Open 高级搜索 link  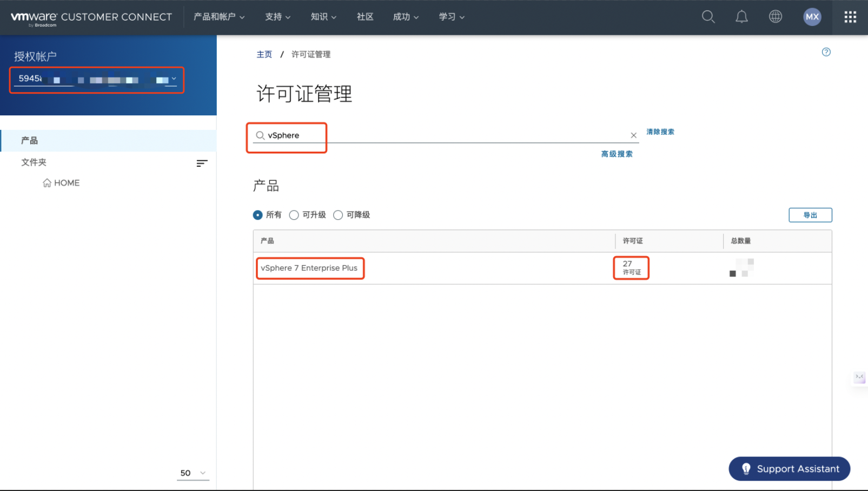[x=617, y=154]
